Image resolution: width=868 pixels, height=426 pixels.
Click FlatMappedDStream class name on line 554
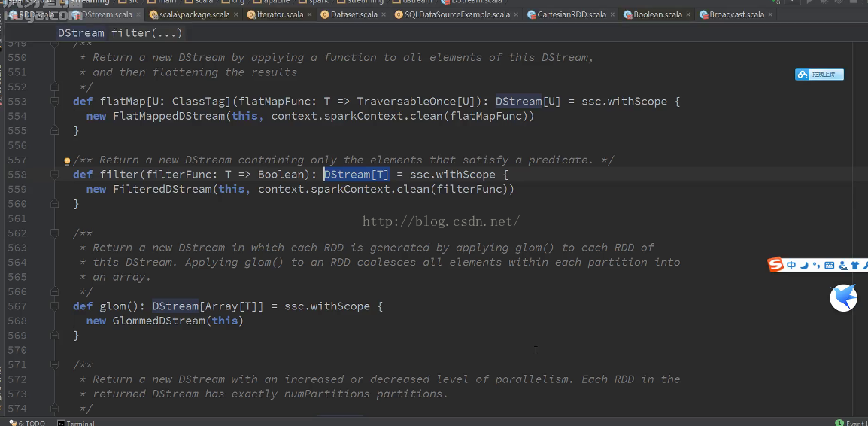click(169, 117)
